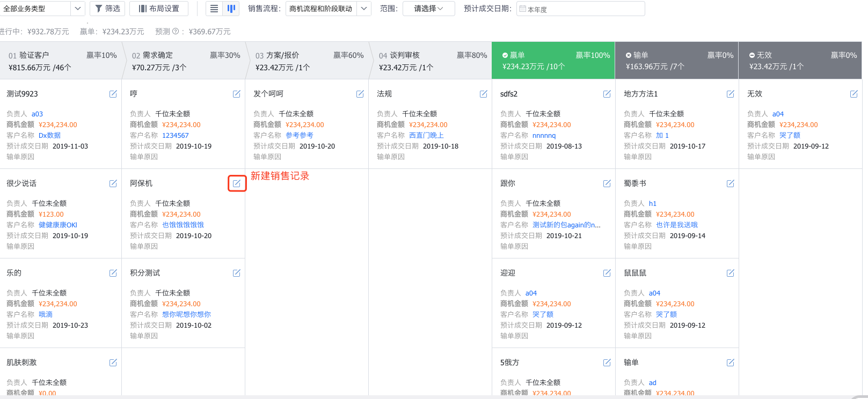Click edit icon on 鼠鼠鼠 card
The height and width of the screenshot is (399, 868).
pos(731,273)
